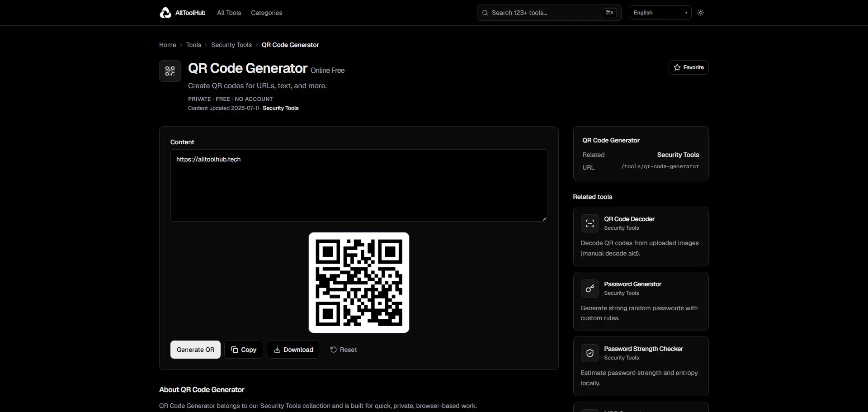Go to Security Tools breadcrumb

click(x=231, y=45)
